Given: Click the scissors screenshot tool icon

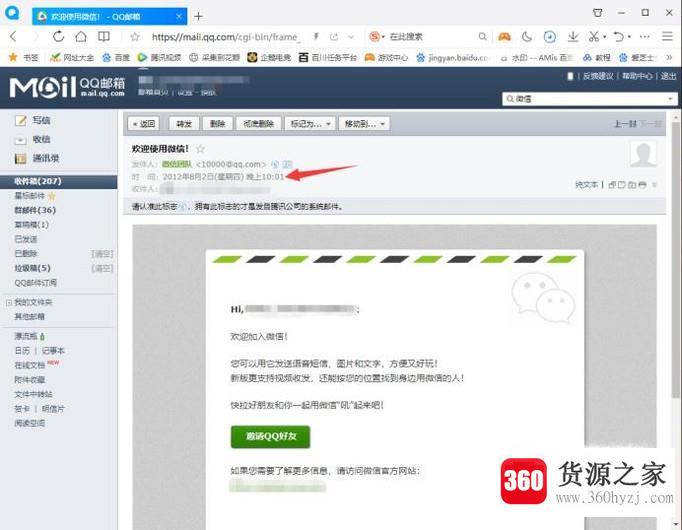Looking at the screenshot, I should [x=594, y=37].
